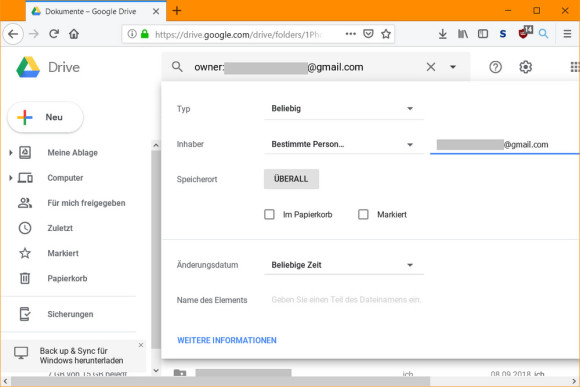Click the Name des Elements input field

(x=346, y=300)
